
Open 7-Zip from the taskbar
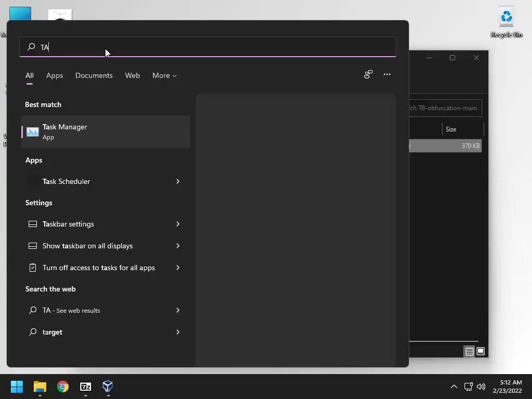(86, 387)
